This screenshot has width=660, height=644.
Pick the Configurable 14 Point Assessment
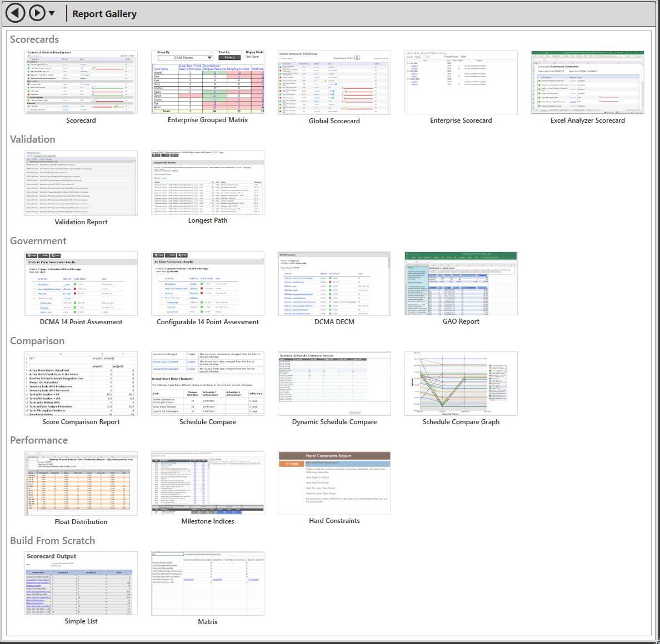tap(208, 284)
